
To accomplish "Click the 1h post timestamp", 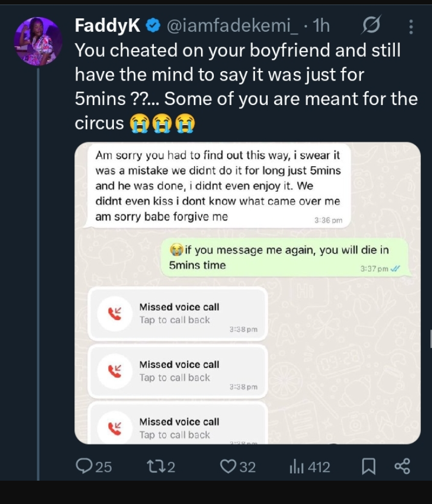I will coord(322,26).
